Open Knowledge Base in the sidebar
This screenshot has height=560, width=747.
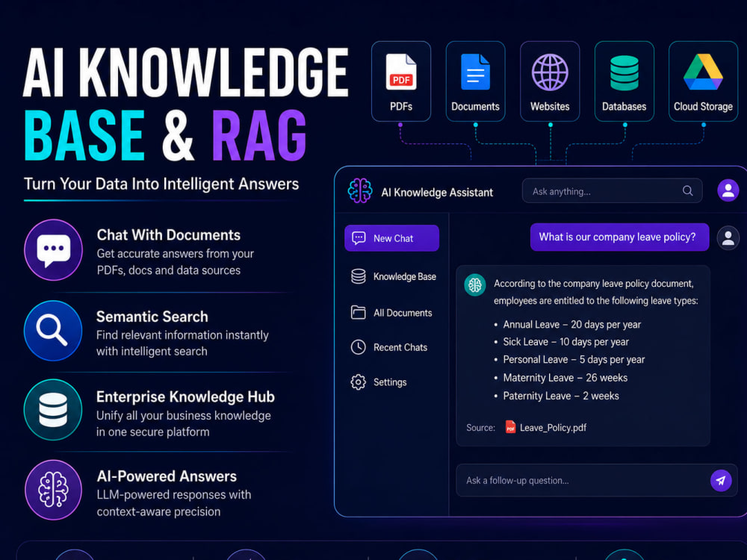(394, 276)
